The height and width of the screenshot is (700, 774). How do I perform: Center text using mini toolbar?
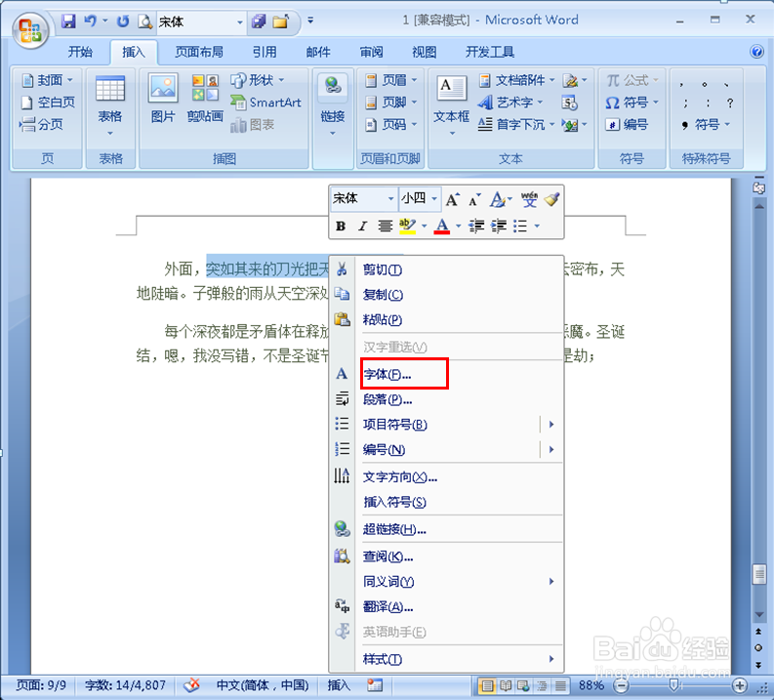click(385, 226)
